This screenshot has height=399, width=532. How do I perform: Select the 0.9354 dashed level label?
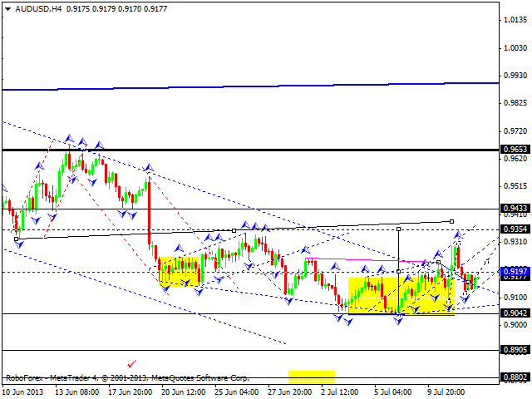pos(515,229)
